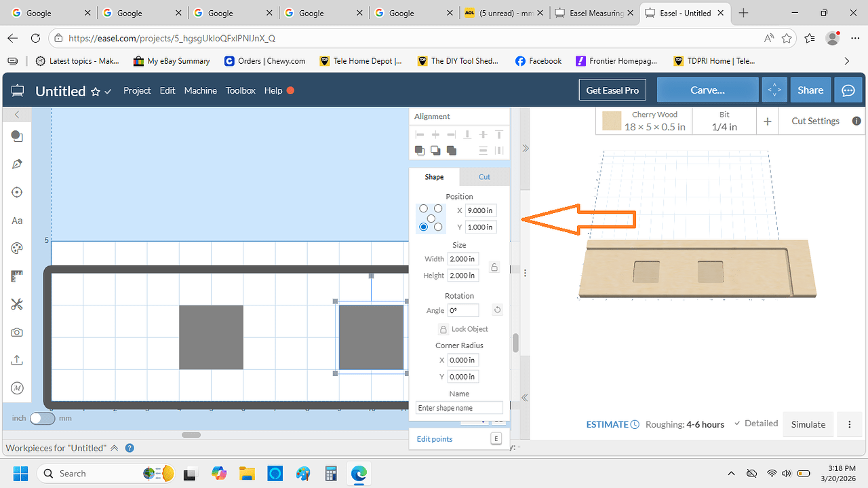
Task: Select bottom-right position anchor radio
Action: 438,227
